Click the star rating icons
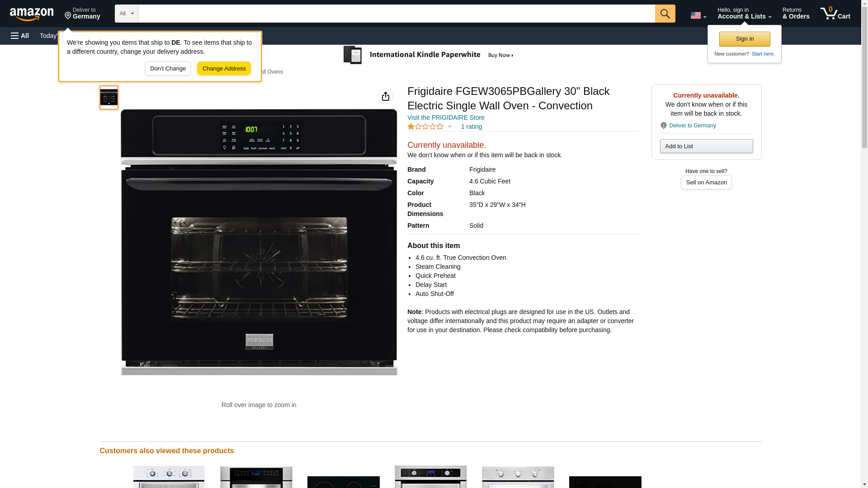Viewport: 868px width, 488px height. [x=425, y=127]
